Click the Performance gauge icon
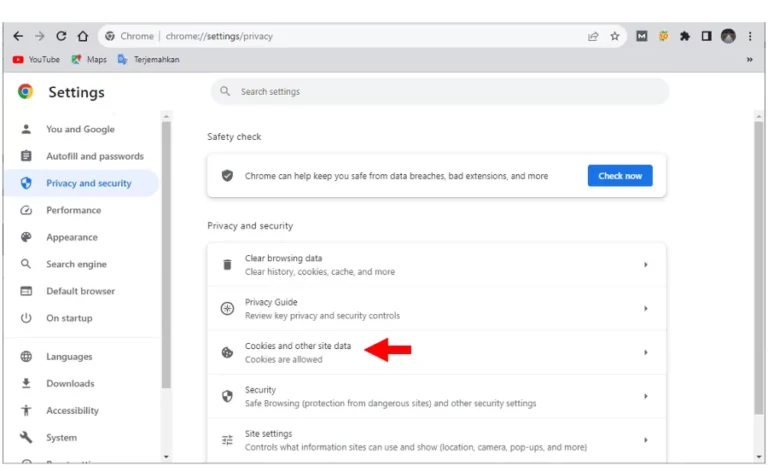The image size is (768, 471). coord(26,210)
